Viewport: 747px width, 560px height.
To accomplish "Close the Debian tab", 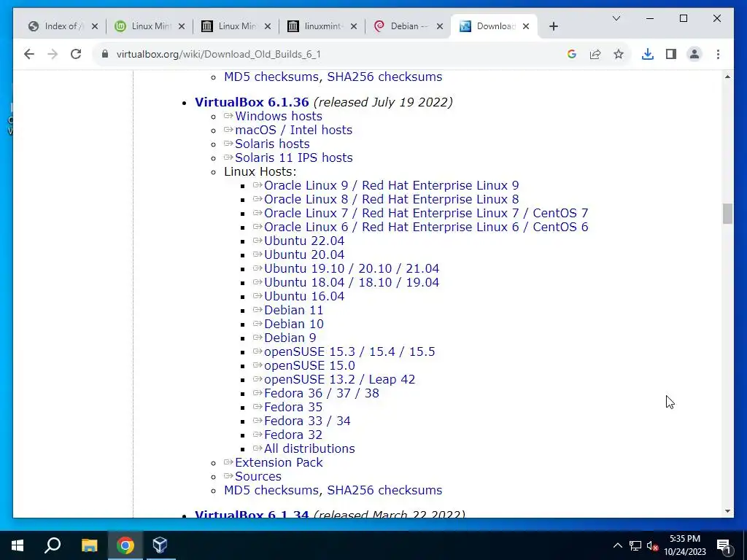I will 440,26.
